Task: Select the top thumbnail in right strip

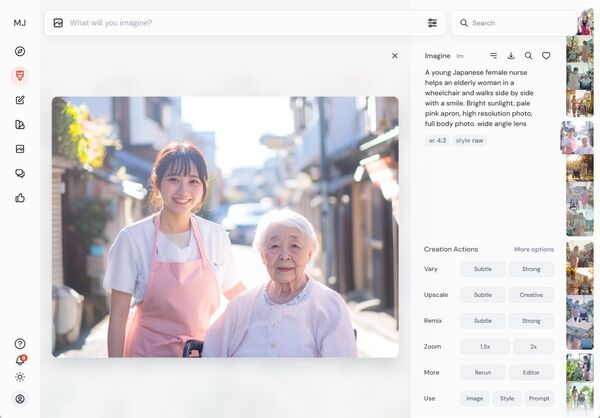Action: (584, 22)
